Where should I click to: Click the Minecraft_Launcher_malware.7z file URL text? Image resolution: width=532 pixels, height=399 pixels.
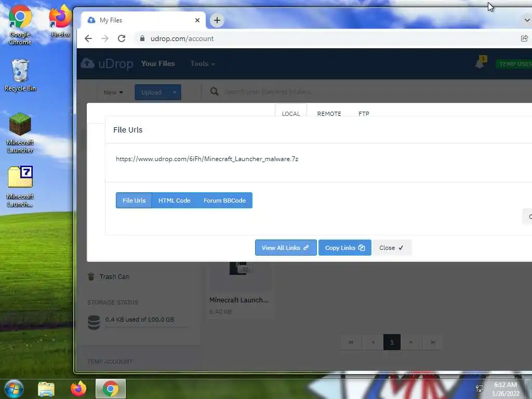point(207,159)
